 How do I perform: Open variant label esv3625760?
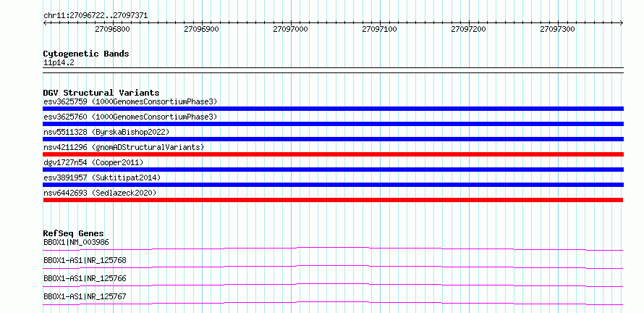[x=130, y=117]
